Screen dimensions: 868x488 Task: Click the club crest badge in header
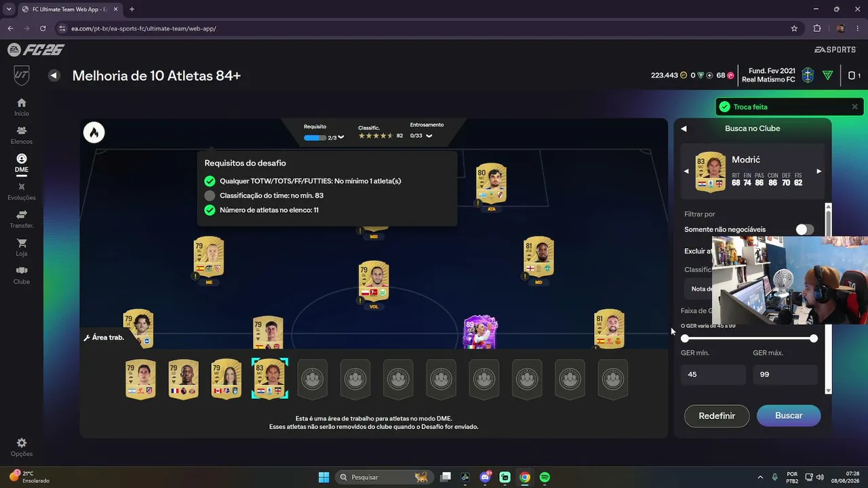pos(808,75)
